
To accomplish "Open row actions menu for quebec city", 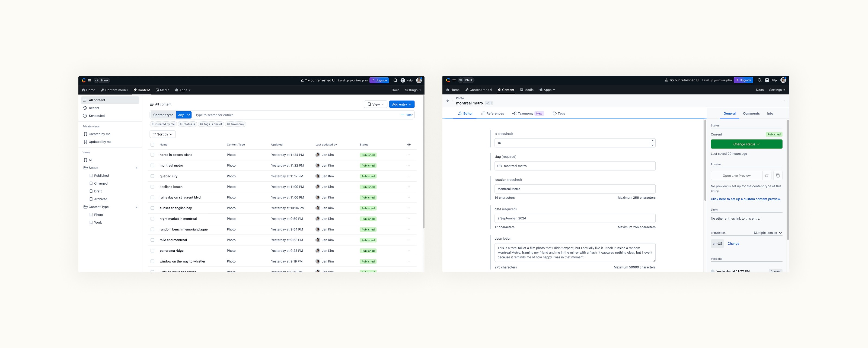I will coord(409,176).
